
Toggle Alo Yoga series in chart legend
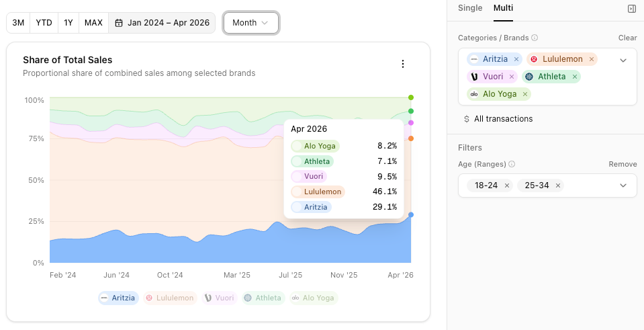coord(314,298)
